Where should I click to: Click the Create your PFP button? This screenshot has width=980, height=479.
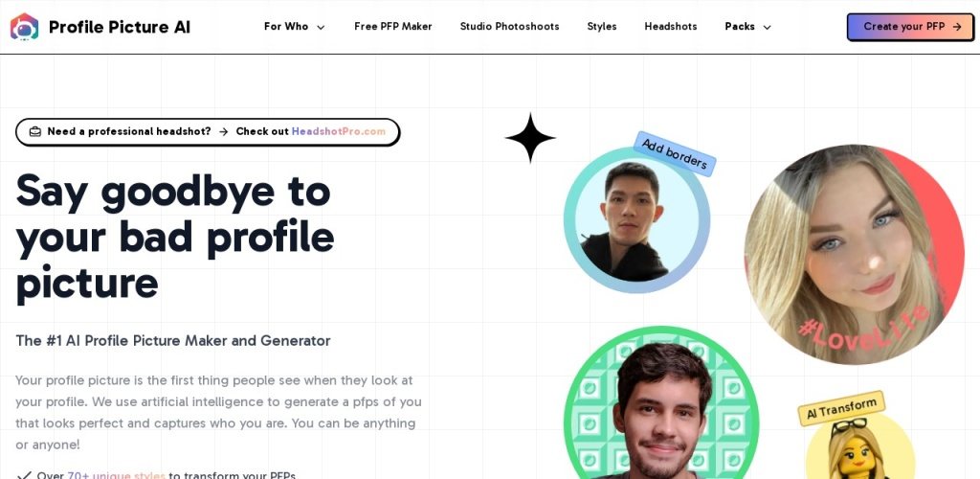coord(911,27)
